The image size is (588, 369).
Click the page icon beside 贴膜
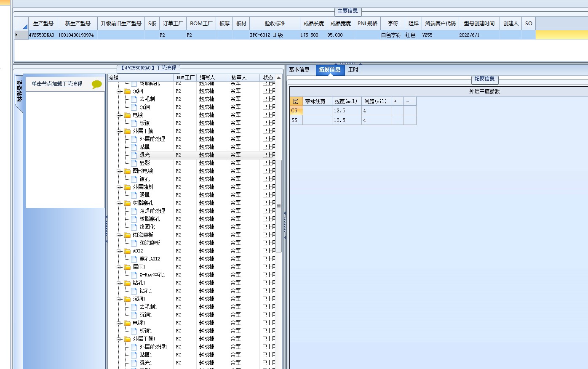[x=134, y=147]
